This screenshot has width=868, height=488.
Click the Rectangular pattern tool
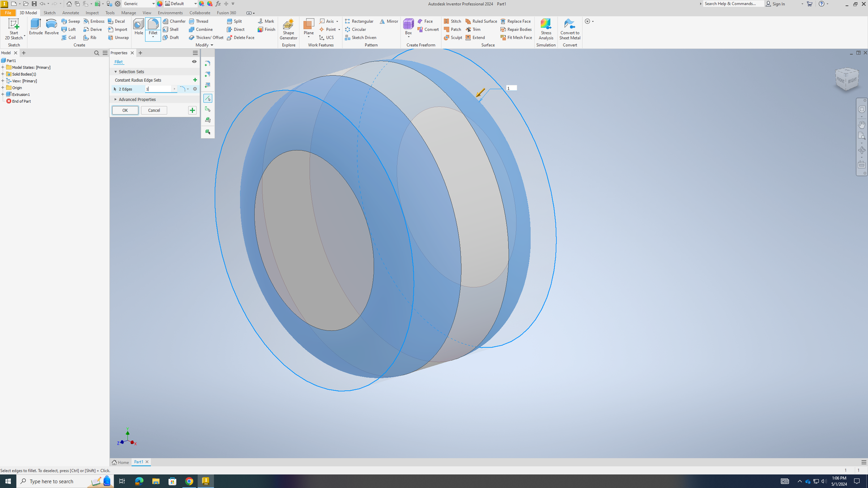tap(359, 21)
